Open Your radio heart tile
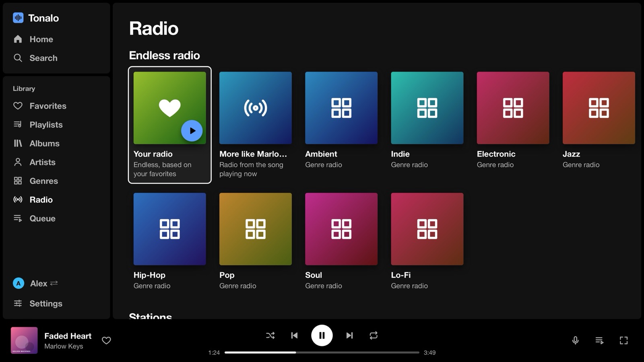Screen dimensions: 644x362 tap(169, 108)
